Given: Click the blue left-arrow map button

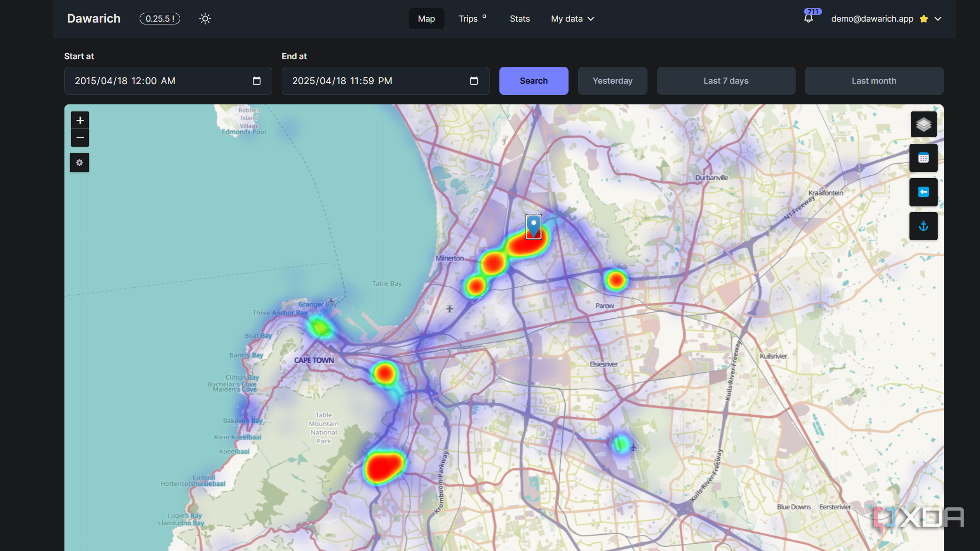Looking at the screenshot, I should point(924,192).
